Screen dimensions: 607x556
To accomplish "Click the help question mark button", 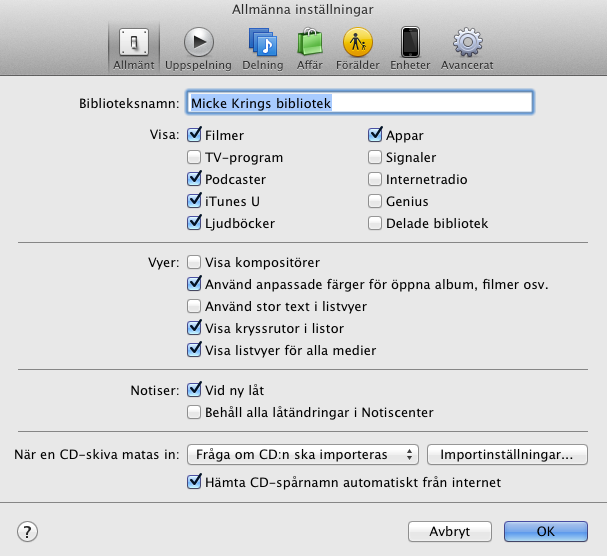I will tap(28, 531).
